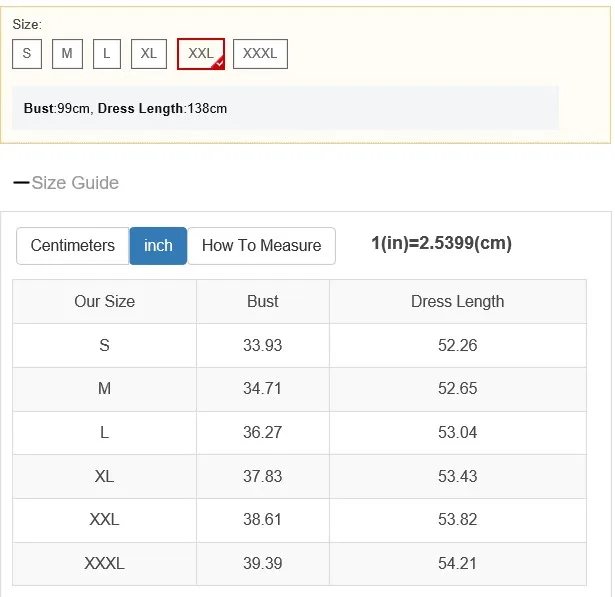615x597 pixels.
Task: Choose size L box
Action: [x=107, y=54]
